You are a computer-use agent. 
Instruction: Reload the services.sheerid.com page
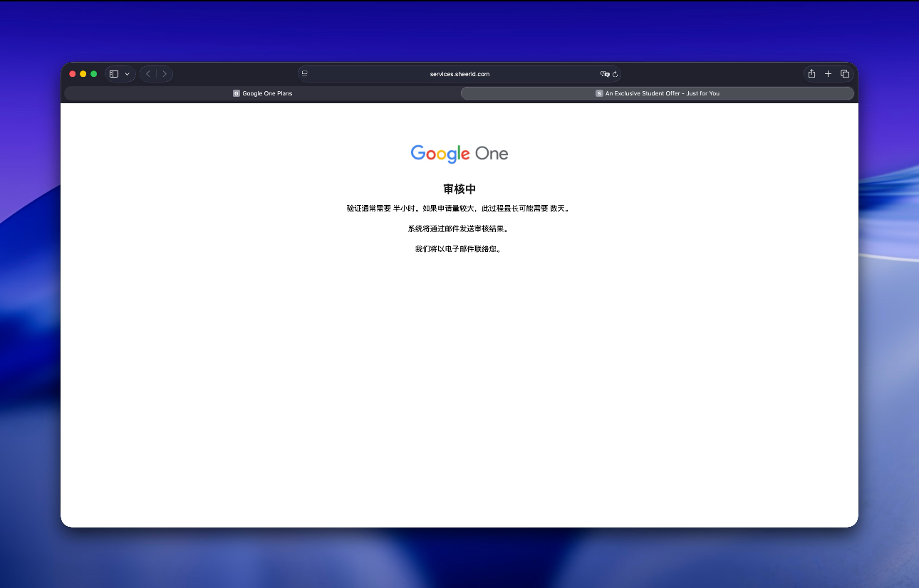pyautogui.click(x=616, y=73)
